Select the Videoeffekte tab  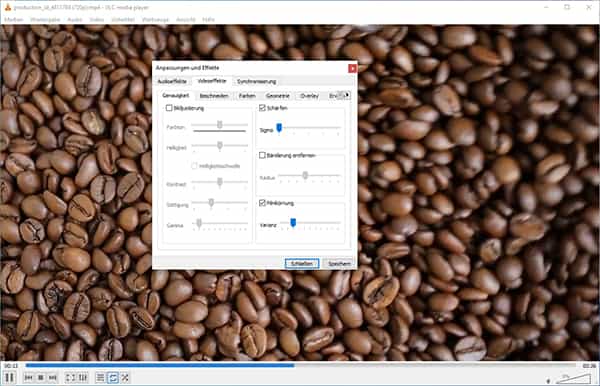(x=212, y=81)
